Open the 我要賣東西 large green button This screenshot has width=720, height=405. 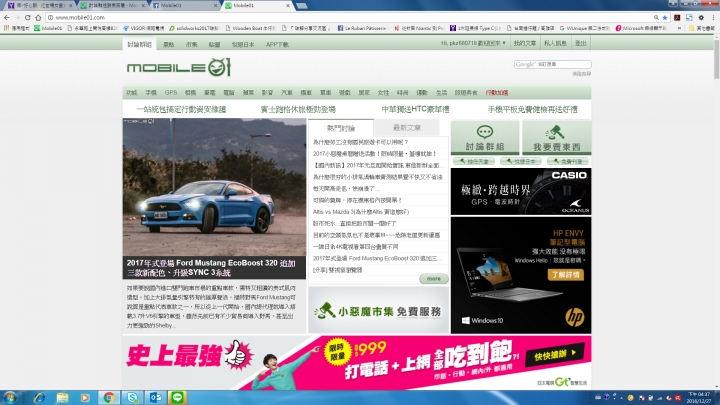point(557,137)
